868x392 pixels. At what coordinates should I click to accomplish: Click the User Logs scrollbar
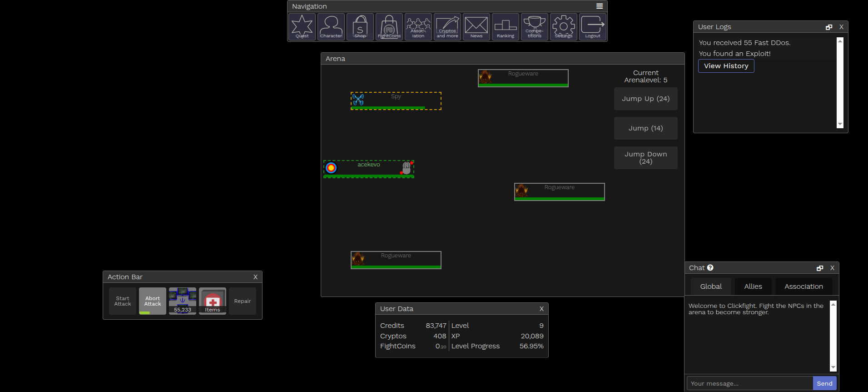point(840,83)
